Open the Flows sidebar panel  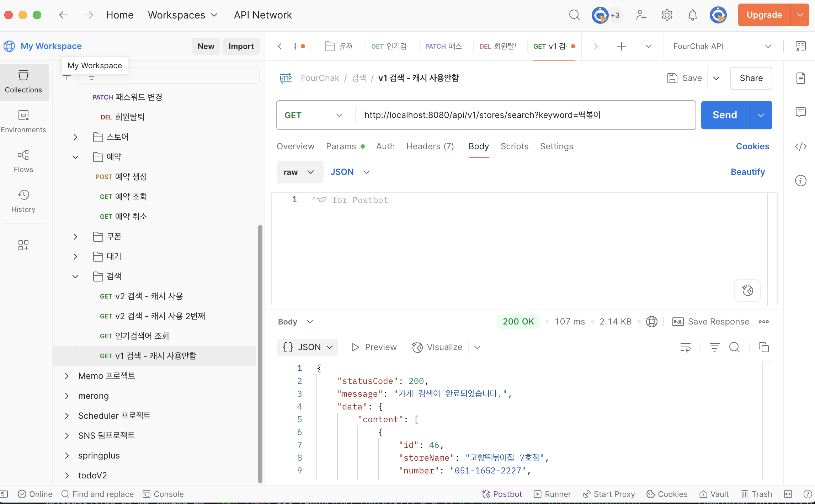tap(23, 161)
